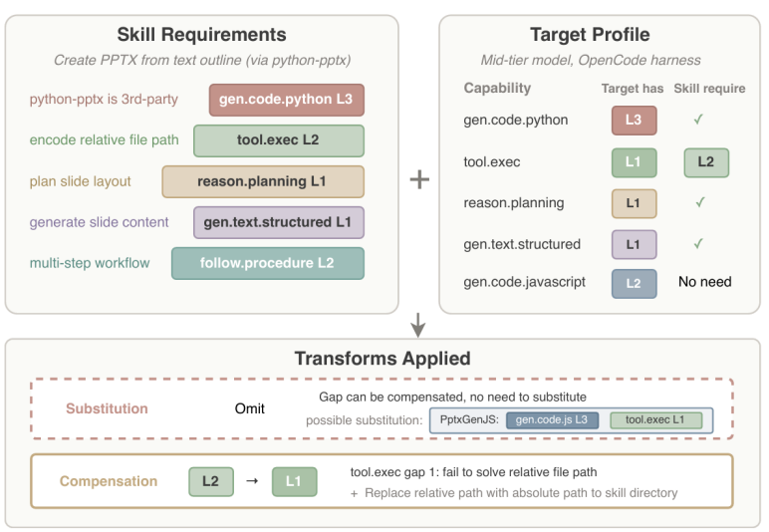Viewport: 769px width, 532px height.
Task: Click the Substitution label
Action: coord(107,408)
